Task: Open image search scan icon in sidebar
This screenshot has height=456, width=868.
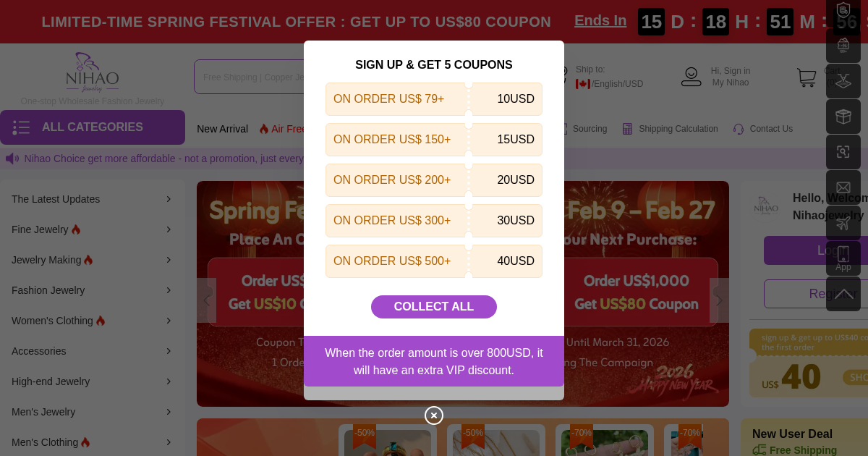Action: [843, 152]
